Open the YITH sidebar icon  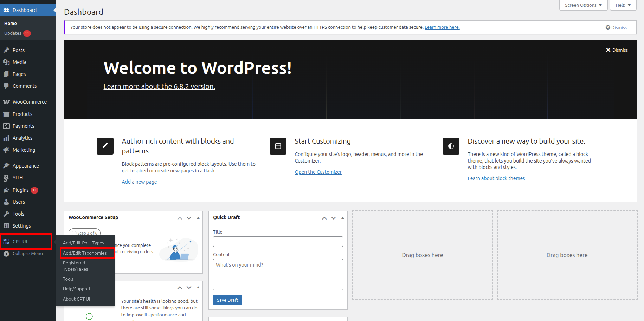coord(6,178)
